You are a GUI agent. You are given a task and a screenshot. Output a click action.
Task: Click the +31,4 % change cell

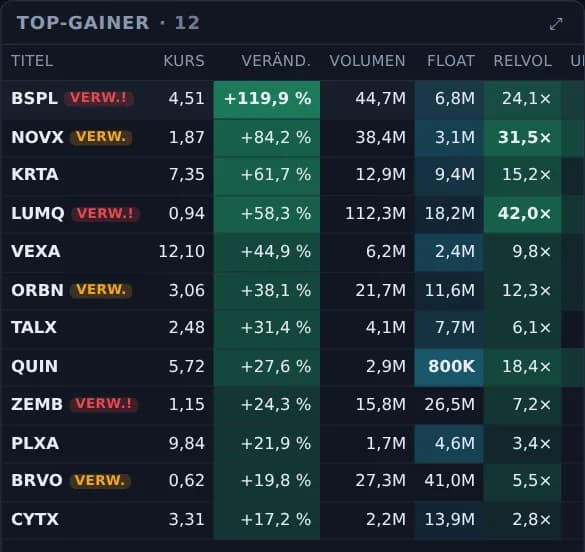[x=267, y=328]
